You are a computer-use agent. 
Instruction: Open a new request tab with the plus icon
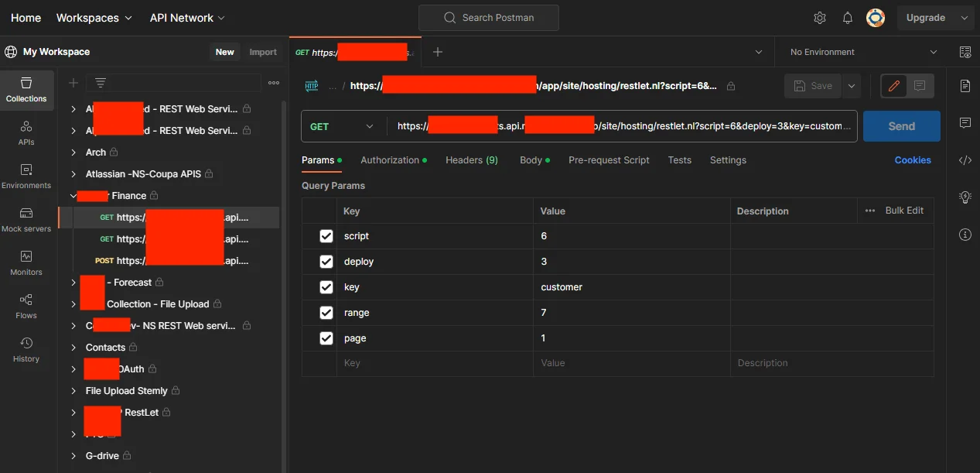point(438,52)
